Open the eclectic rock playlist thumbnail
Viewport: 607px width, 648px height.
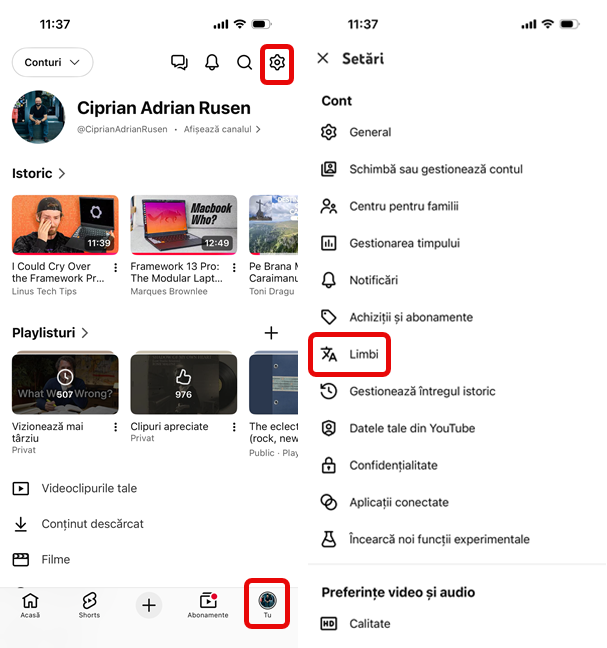pos(274,383)
